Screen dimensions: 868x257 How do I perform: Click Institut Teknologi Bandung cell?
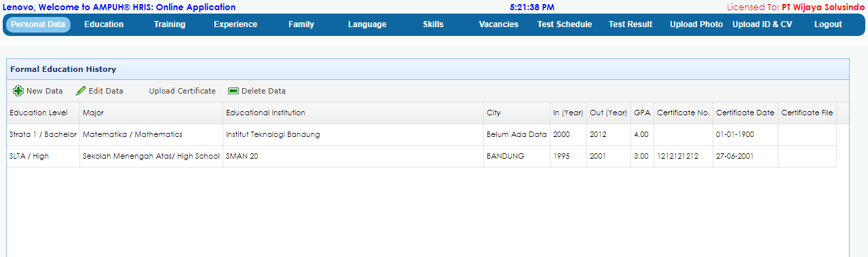point(354,134)
